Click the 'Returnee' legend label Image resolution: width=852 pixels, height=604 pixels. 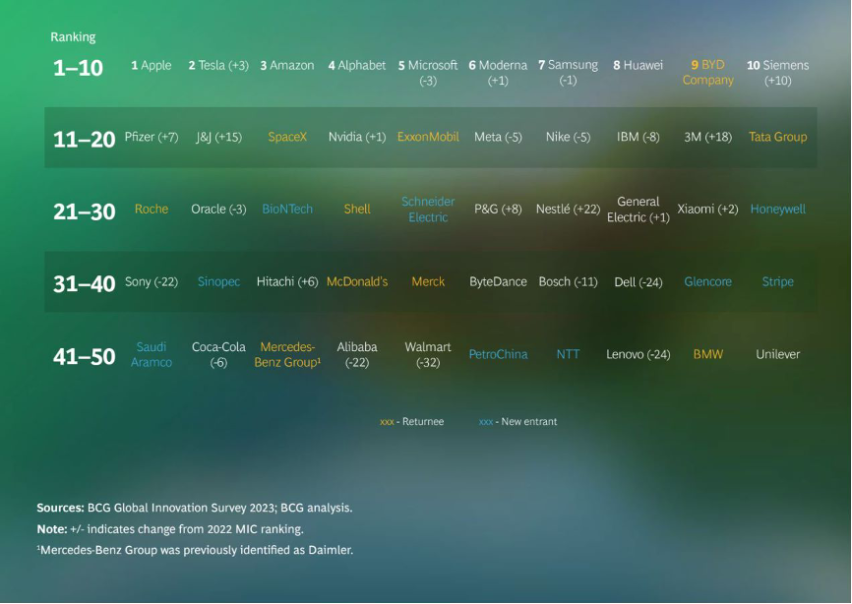pos(423,421)
